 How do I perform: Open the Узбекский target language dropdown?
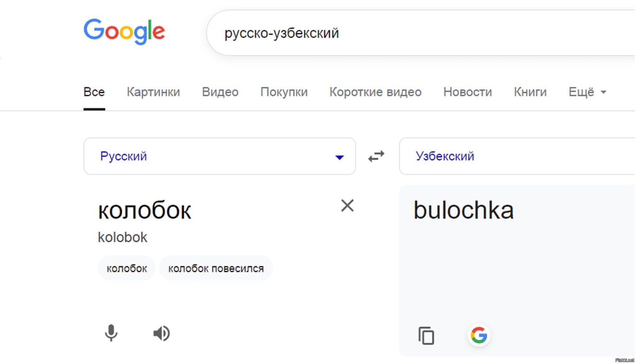pos(517,156)
